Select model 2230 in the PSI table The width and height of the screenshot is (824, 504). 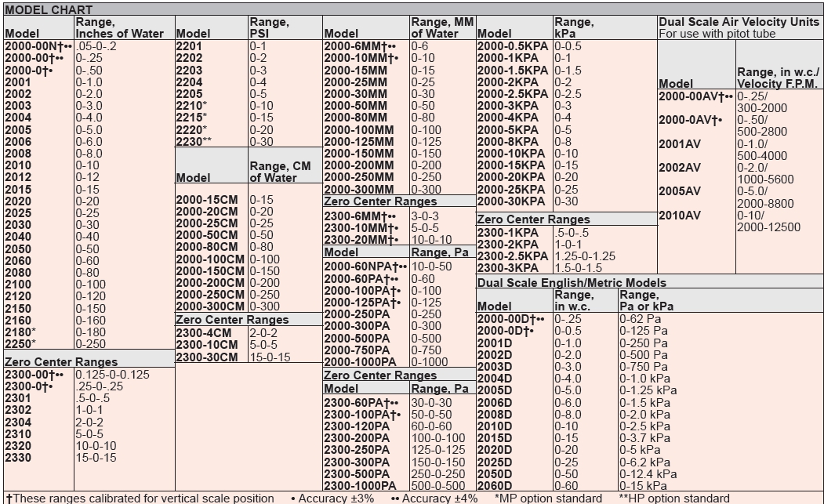pyautogui.click(x=192, y=140)
